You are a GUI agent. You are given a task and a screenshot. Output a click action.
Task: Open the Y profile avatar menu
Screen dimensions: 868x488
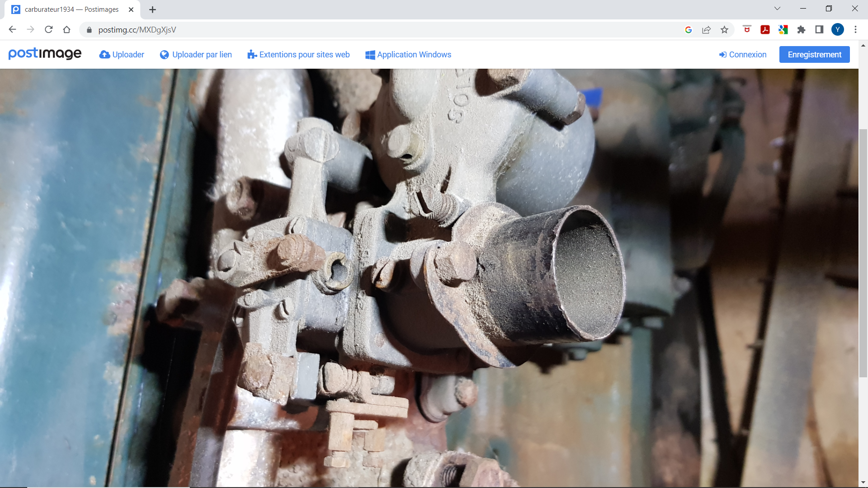pos(837,30)
